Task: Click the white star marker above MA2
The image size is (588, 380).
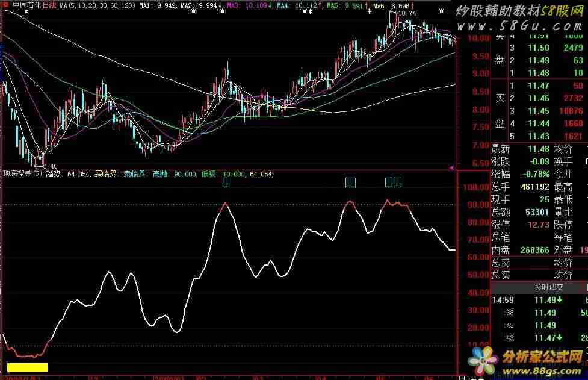Action: coord(193,12)
